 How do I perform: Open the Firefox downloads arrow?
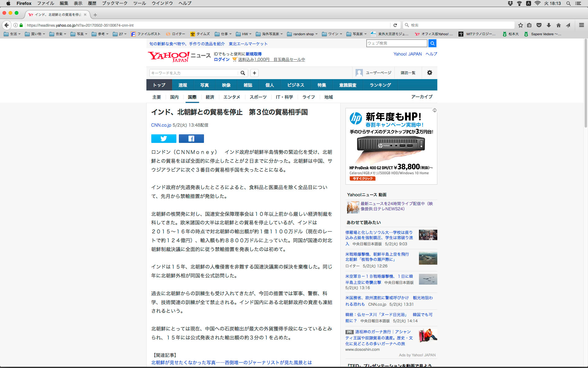548,25
